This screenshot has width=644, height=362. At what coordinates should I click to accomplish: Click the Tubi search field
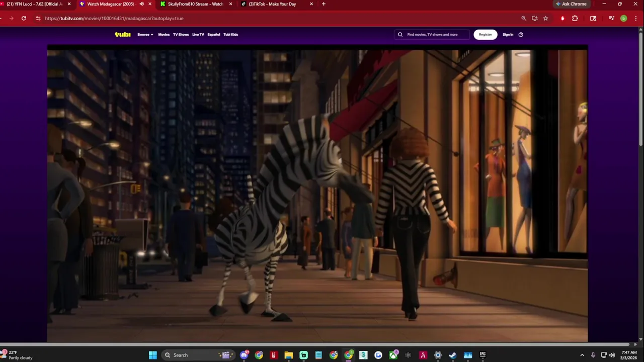(x=432, y=35)
